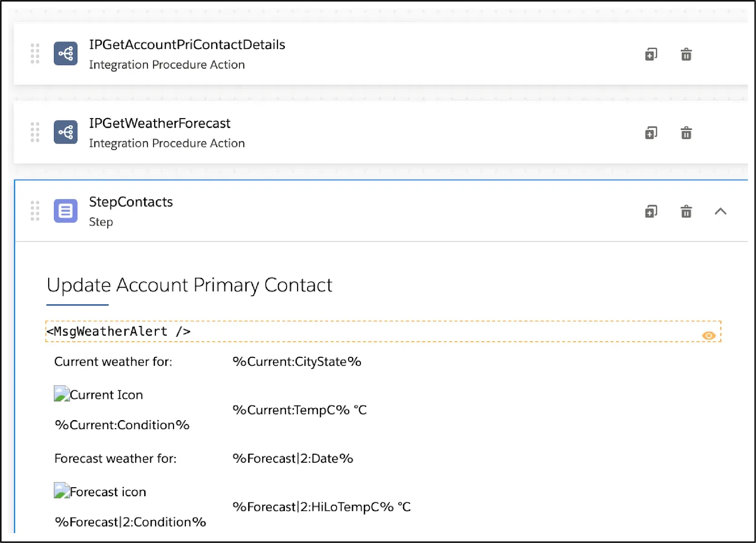
Task: Select the IPGetWeatherForecast title
Action: point(160,123)
